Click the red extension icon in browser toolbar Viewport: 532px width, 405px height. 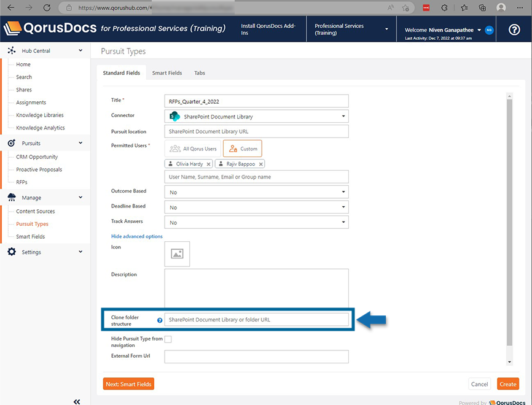tap(426, 7)
